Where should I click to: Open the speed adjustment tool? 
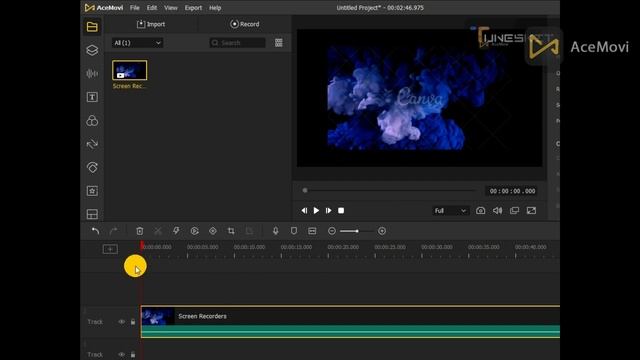pyautogui.click(x=195, y=231)
